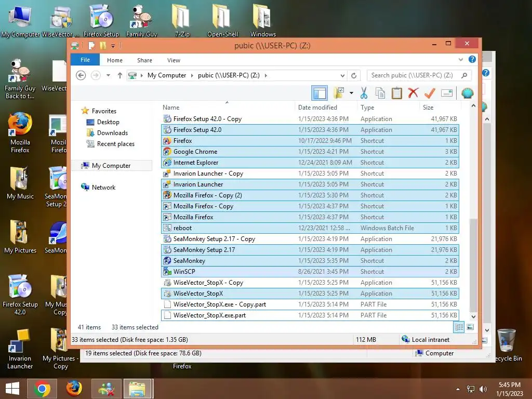Screen dimensions: 532x399
Task: Click the Cut scissors icon
Action: [364, 93]
